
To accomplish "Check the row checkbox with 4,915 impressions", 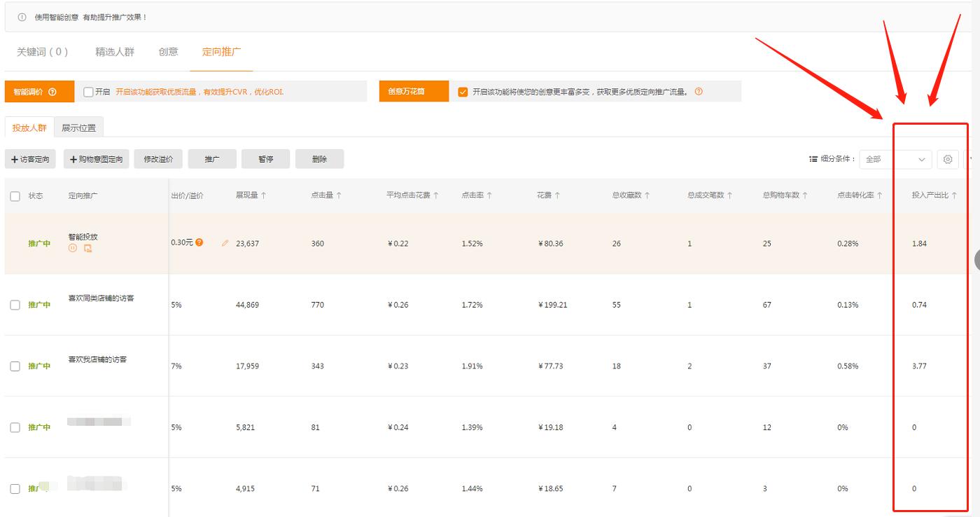I will [x=15, y=488].
